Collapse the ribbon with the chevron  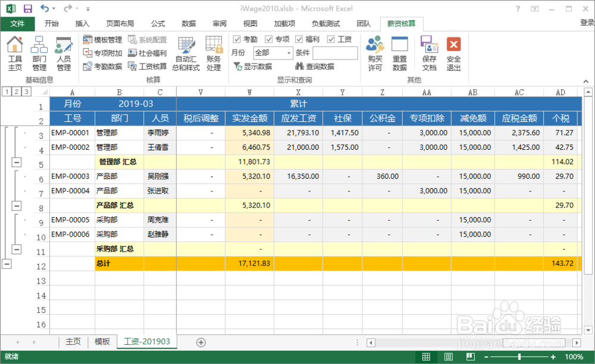(x=586, y=81)
